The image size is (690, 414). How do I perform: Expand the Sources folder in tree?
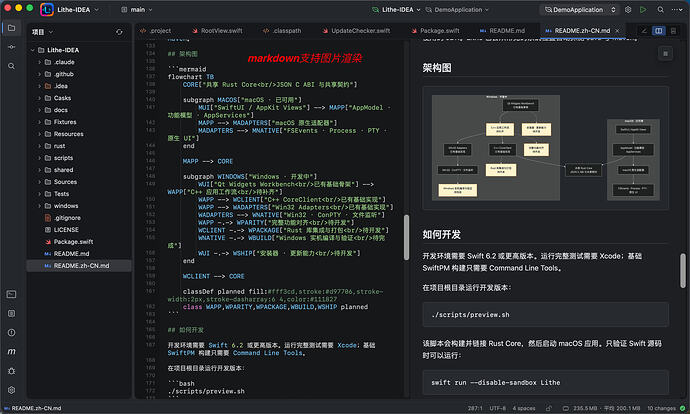click(39, 182)
